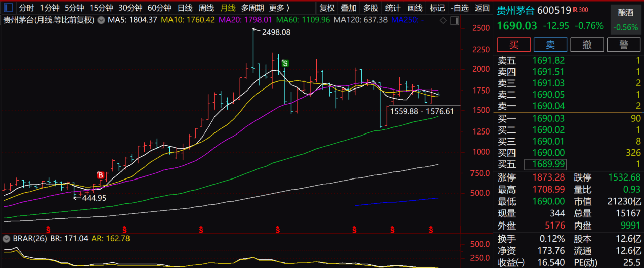Expand the 更多 periods menu

tap(279, 8)
